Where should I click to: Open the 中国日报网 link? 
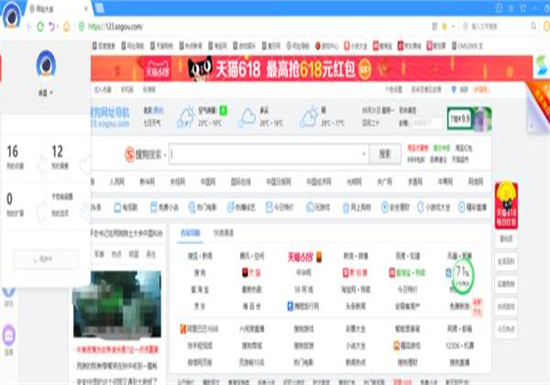click(279, 182)
